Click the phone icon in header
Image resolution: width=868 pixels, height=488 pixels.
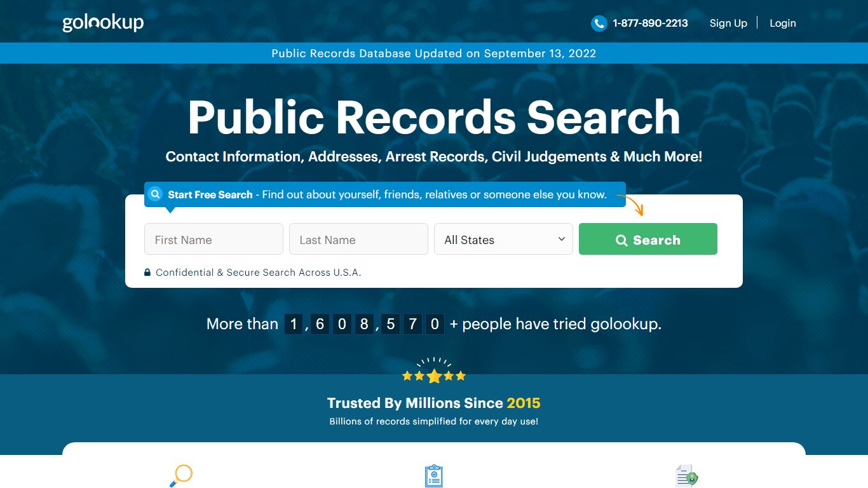pyautogui.click(x=599, y=24)
